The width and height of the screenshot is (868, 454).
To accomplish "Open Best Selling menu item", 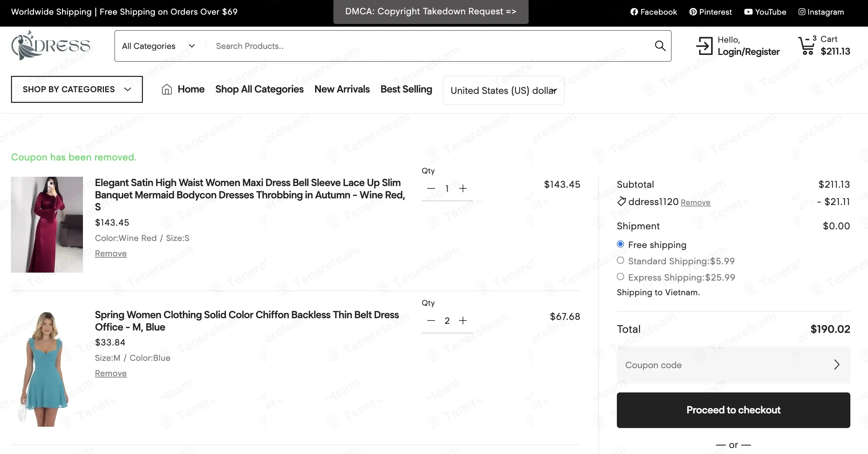I will tap(406, 89).
